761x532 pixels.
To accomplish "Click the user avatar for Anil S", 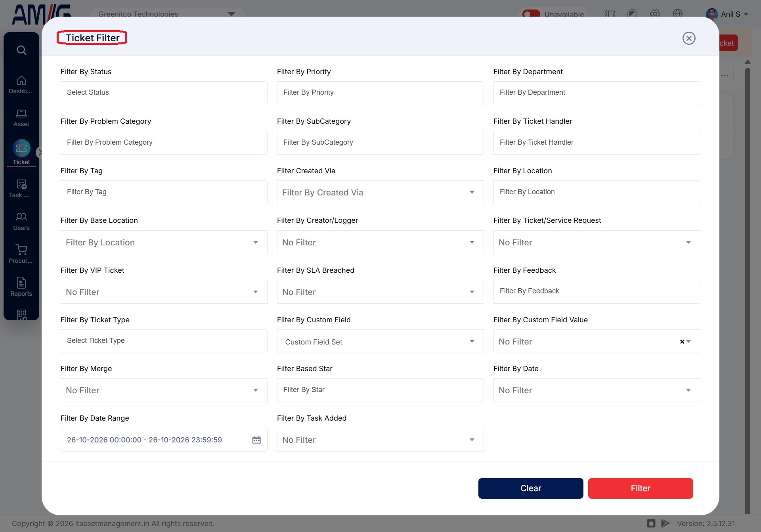I will pos(712,14).
